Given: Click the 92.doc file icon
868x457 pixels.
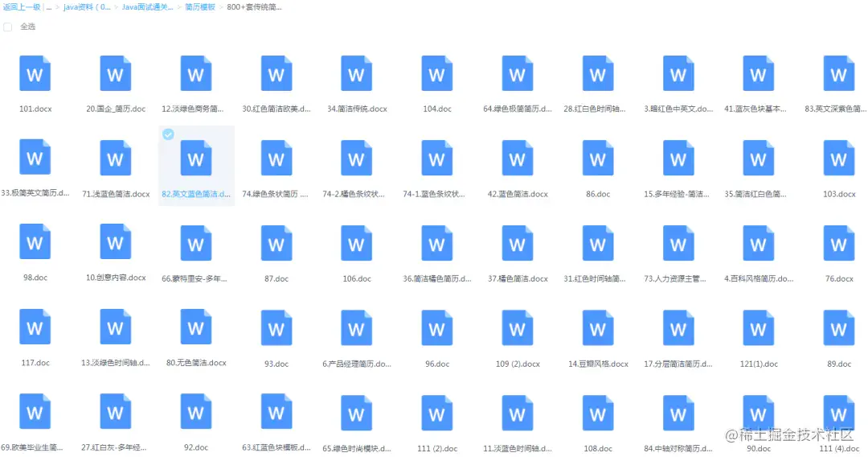Looking at the screenshot, I should tap(196, 411).
